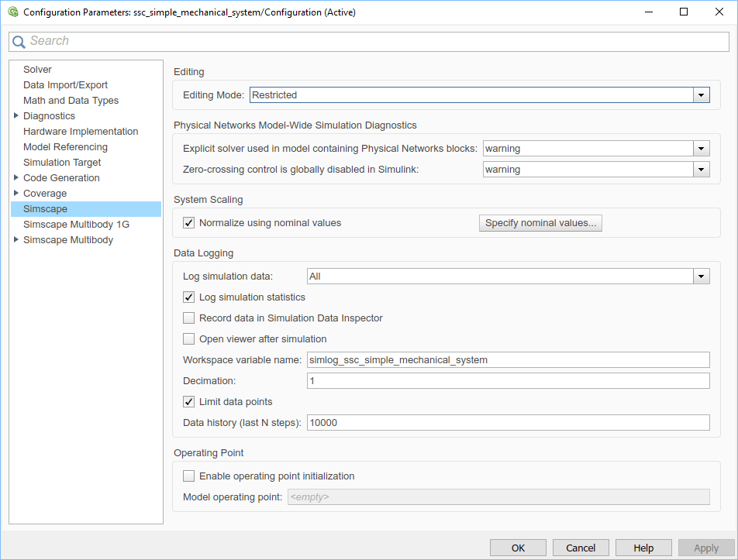The image size is (738, 560).
Task: Minimize the Configuration Parameters window
Action: [649, 12]
